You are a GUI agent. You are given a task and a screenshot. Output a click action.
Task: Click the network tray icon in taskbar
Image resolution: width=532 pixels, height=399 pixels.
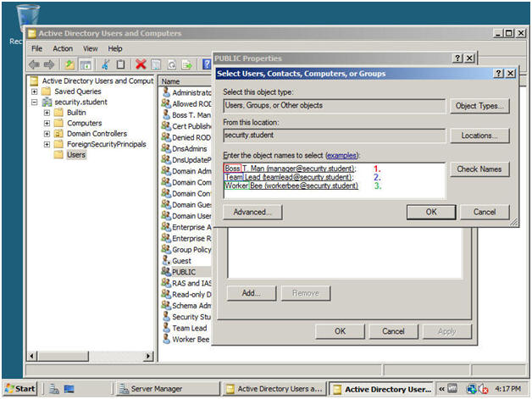pos(471,389)
